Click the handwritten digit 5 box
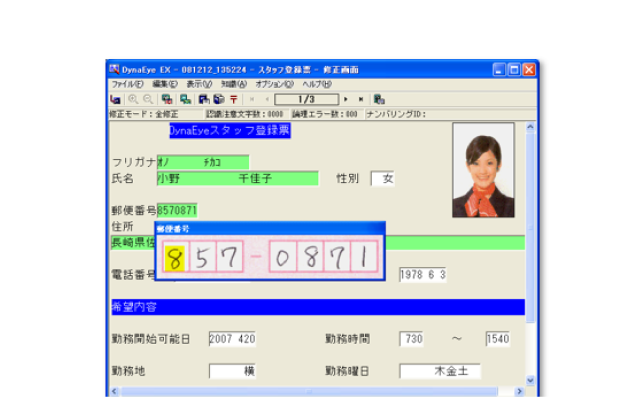The image size is (644, 397). (x=202, y=258)
